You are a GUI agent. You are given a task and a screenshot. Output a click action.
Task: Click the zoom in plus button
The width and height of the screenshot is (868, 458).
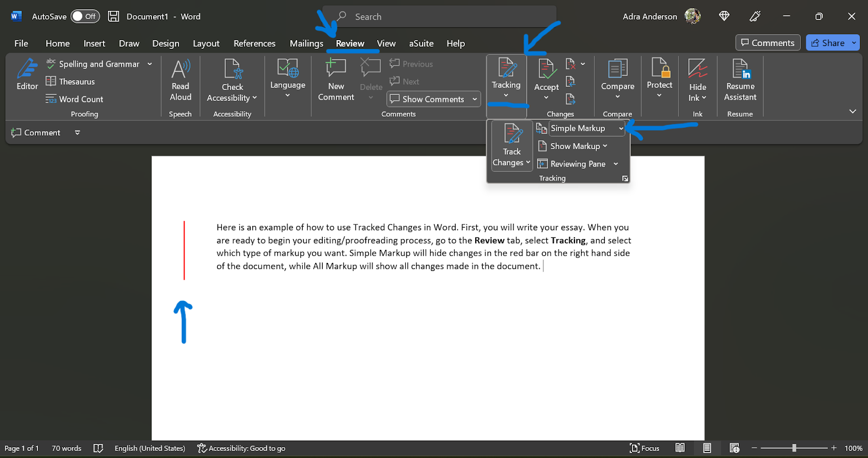834,448
